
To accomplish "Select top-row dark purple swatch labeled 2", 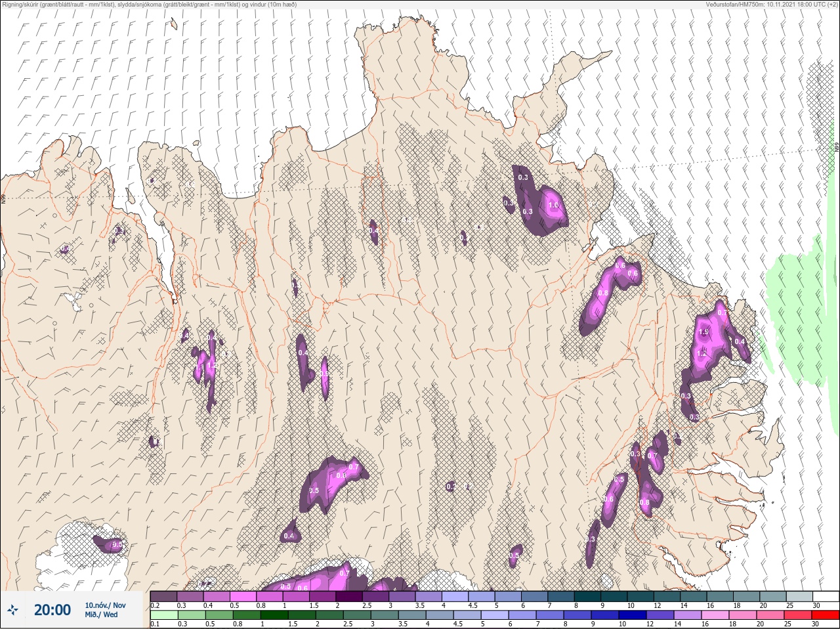I will [x=349, y=596].
